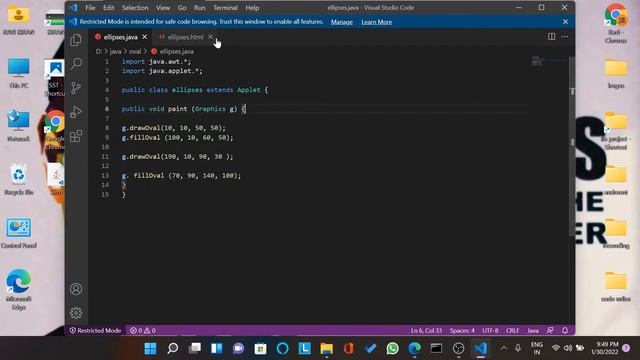Change language mode via Java indicator

point(533,330)
